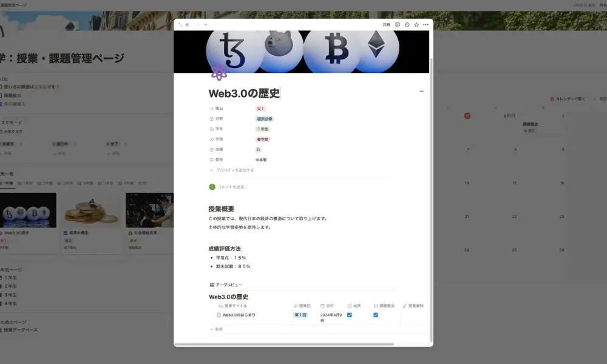Click the Web3.0の歴史 page title
The height and width of the screenshot is (364, 607).
pos(244,93)
